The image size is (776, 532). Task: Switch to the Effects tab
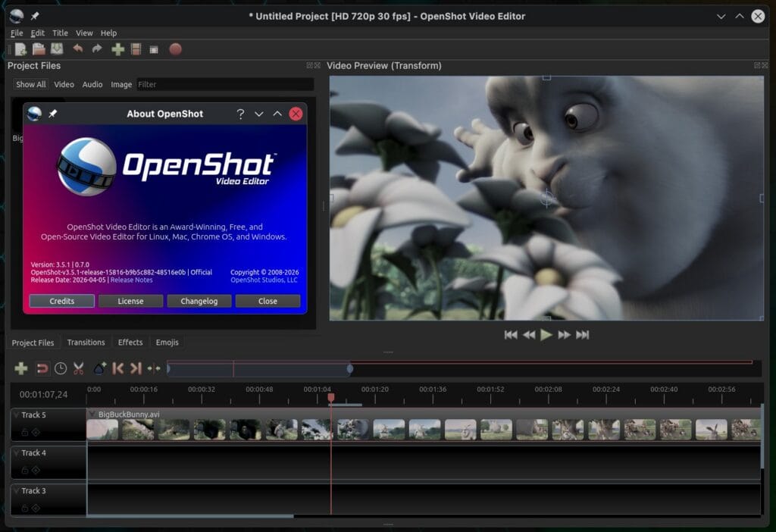(130, 342)
